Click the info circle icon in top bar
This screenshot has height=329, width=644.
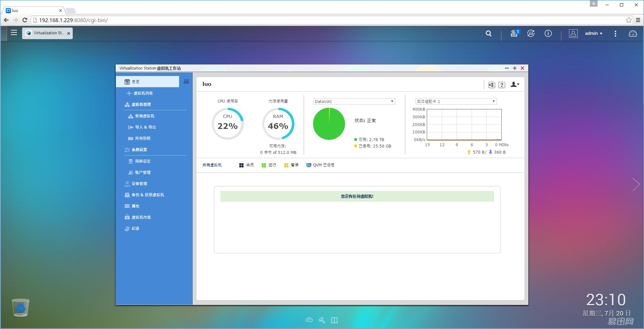click(x=548, y=33)
